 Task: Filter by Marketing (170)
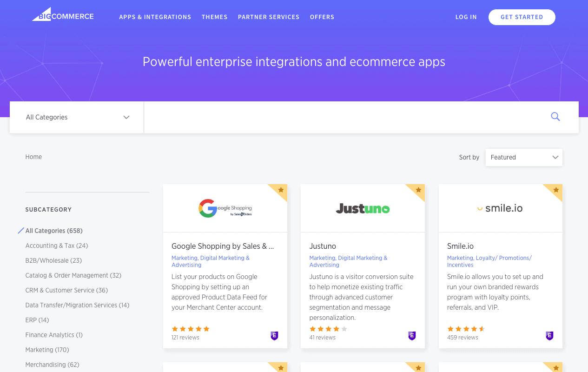click(47, 350)
